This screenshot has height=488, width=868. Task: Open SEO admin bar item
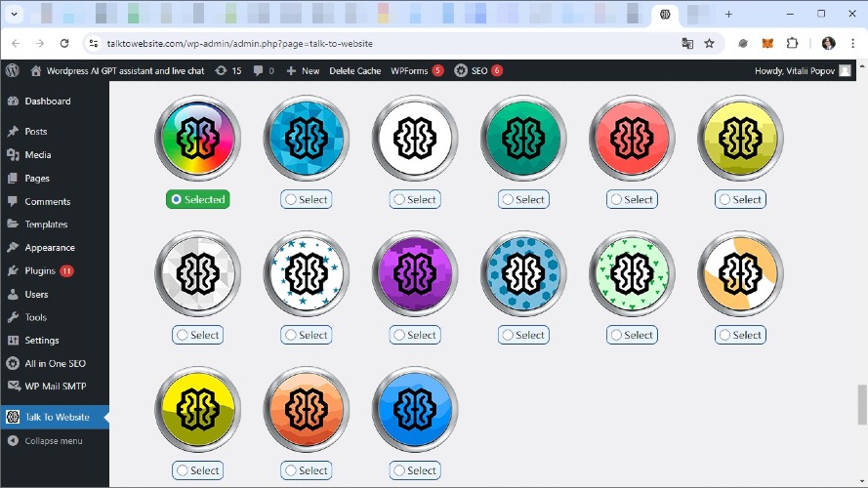pos(478,71)
